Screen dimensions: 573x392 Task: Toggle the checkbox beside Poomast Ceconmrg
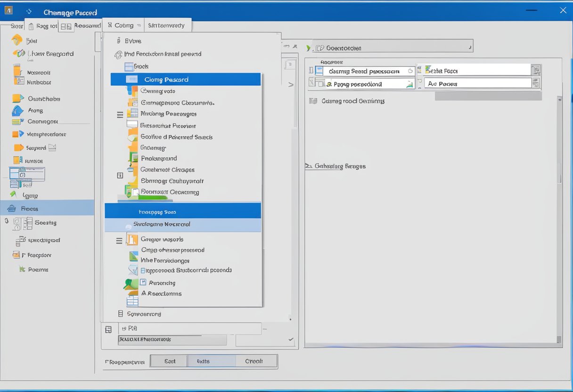[x=135, y=192]
